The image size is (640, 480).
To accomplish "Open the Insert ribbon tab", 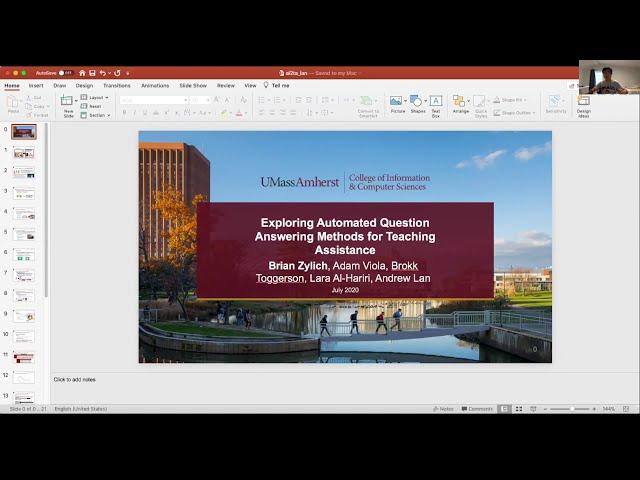I will point(36,85).
